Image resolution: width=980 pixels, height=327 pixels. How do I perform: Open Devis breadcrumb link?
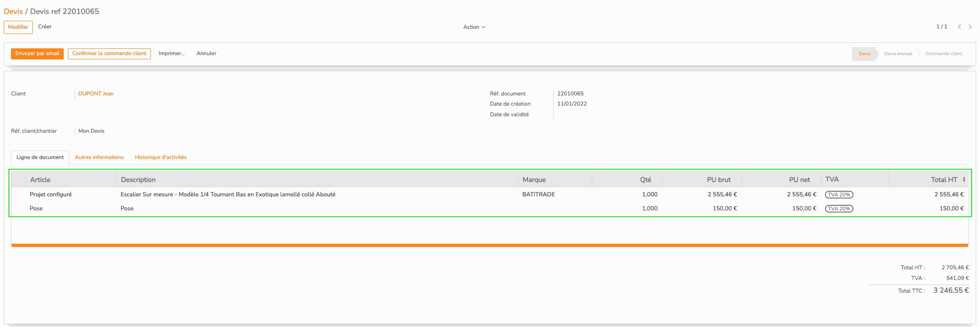13,11
